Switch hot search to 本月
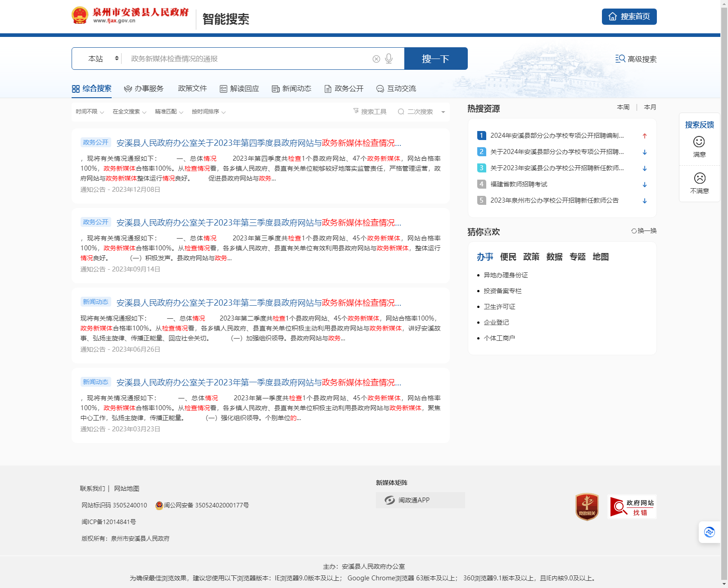Screen dimensions: 728x588 (650, 107)
